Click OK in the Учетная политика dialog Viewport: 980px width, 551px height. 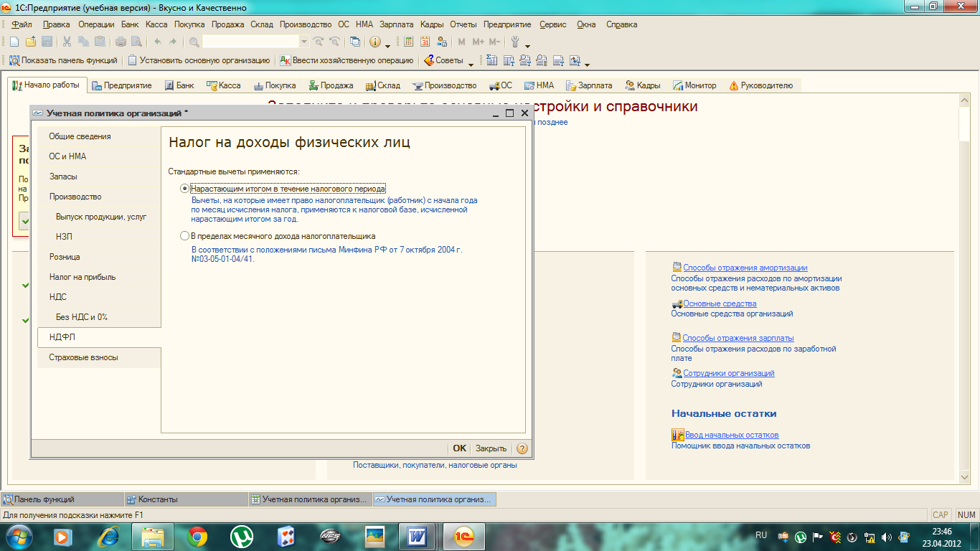coord(459,448)
